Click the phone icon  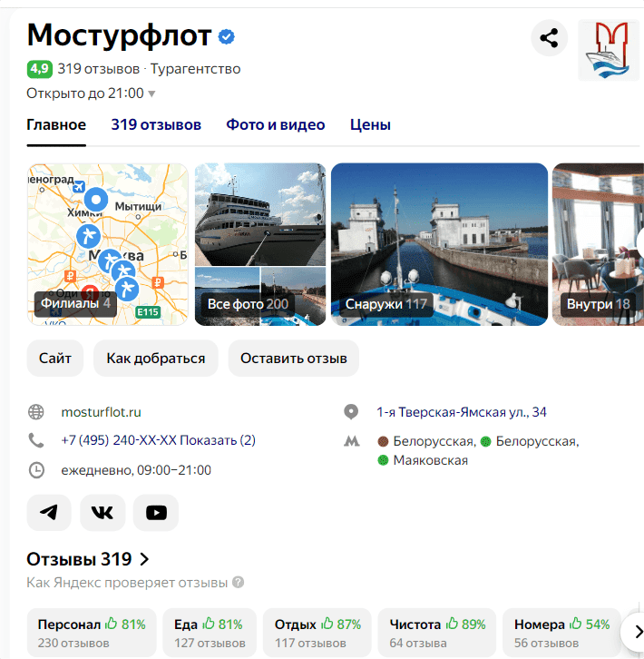(x=36, y=440)
